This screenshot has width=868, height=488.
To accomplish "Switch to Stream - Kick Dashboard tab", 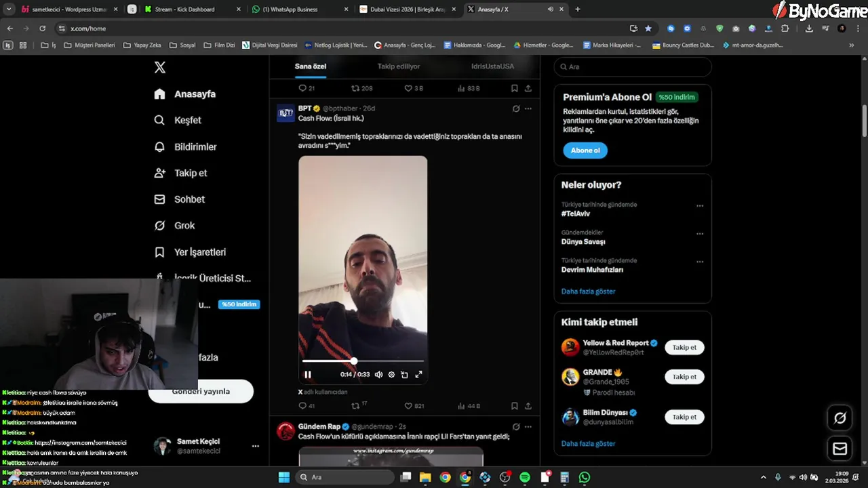I will click(193, 9).
